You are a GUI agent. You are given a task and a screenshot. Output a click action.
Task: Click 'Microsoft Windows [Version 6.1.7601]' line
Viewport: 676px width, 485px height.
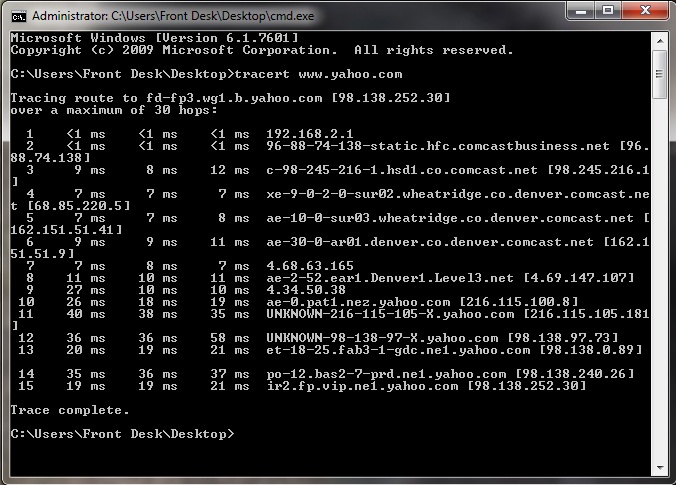154,38
